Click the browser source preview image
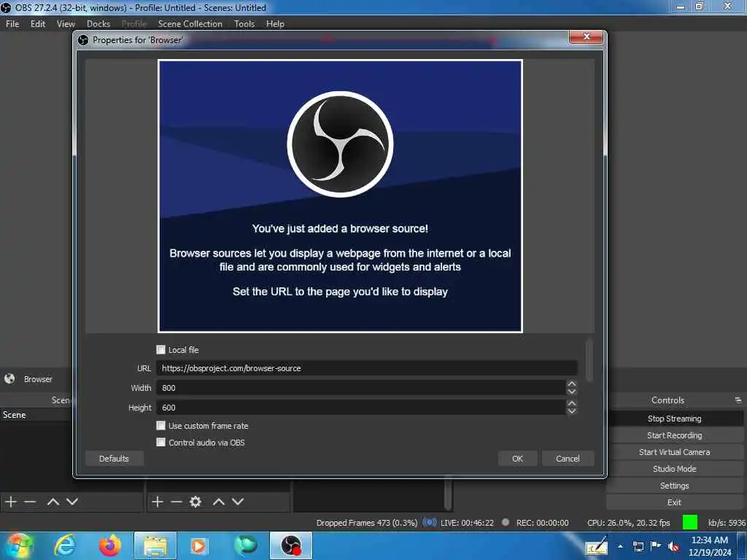The width and height of the screenshot is (747, 560). 340,195
